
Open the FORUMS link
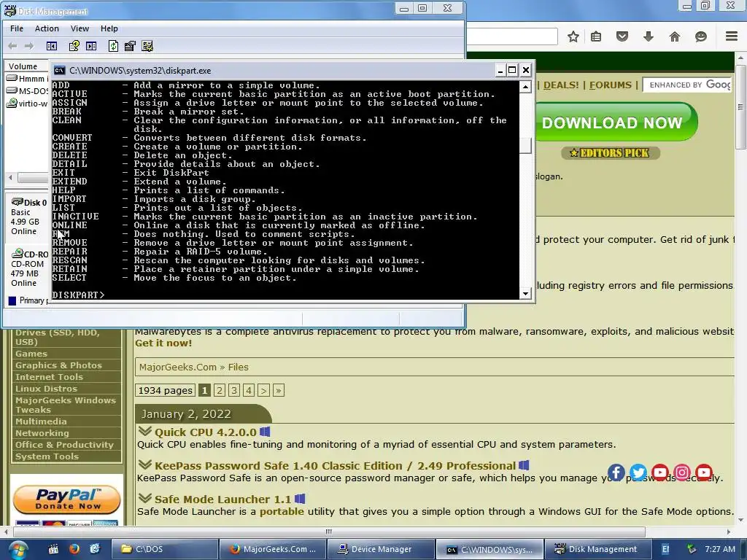[611, 85]
